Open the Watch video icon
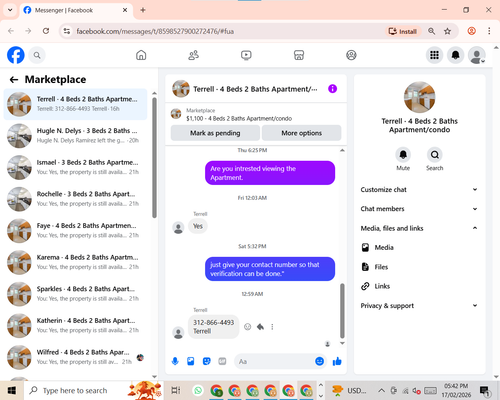The height and width of the screenshot is (400, 500). pos(246,55)
